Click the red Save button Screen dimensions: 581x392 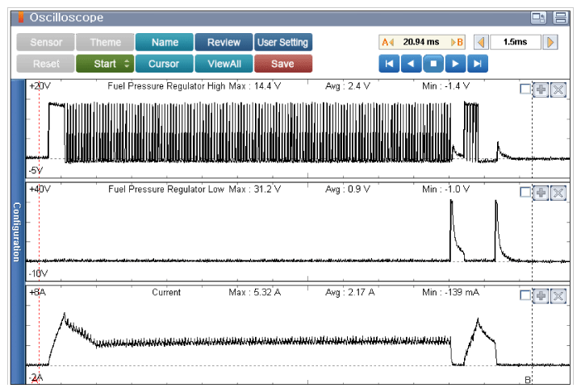point(282,64)
